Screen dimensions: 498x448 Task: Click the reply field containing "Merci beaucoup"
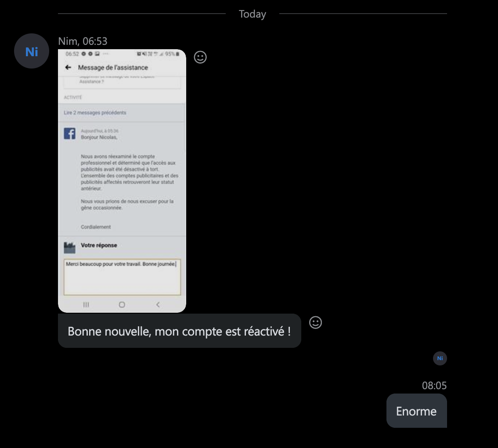pyautogui.click(x=122, y=278)
